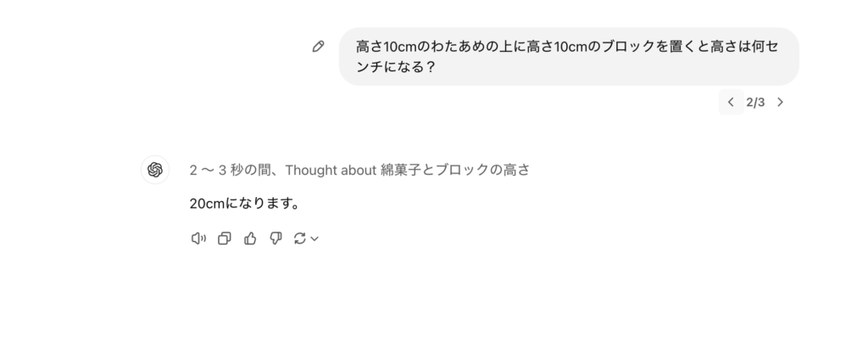Go to the previous message version with the left chevron
Image resolution: width=868 pixels, height=348 pixels.
[x=731, y=103]
